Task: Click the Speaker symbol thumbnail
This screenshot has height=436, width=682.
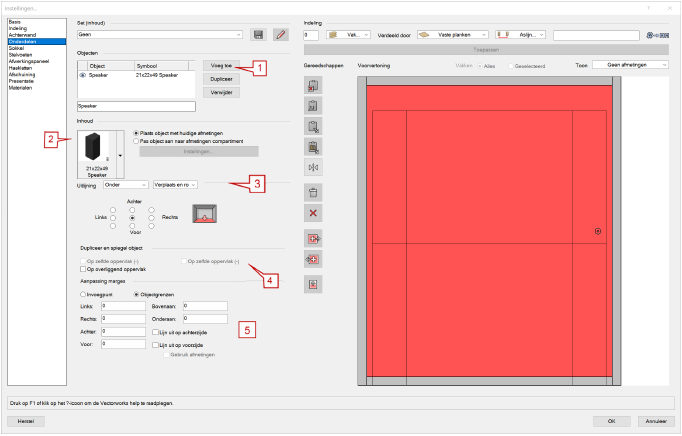Action: tap(97, 154)
